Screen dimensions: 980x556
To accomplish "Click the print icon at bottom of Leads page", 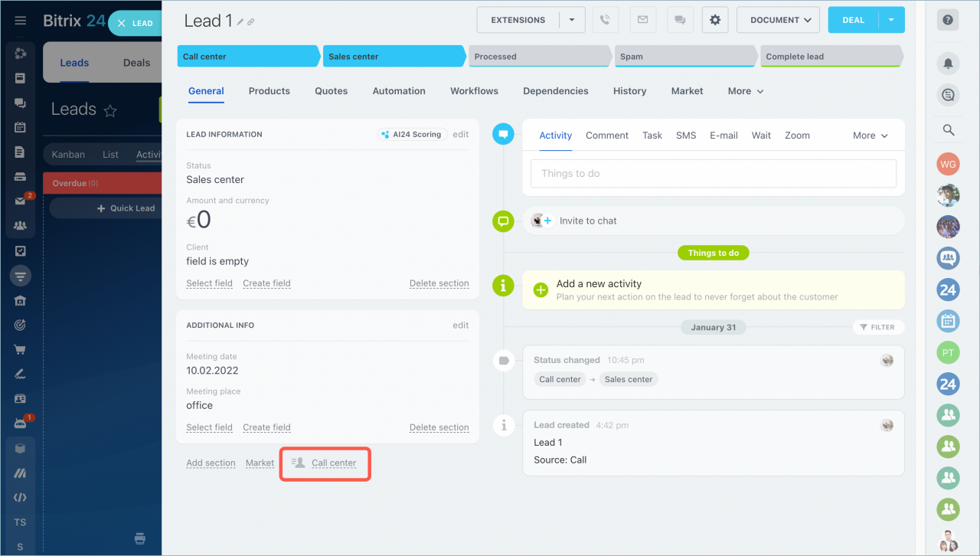I will pos(140,538).
